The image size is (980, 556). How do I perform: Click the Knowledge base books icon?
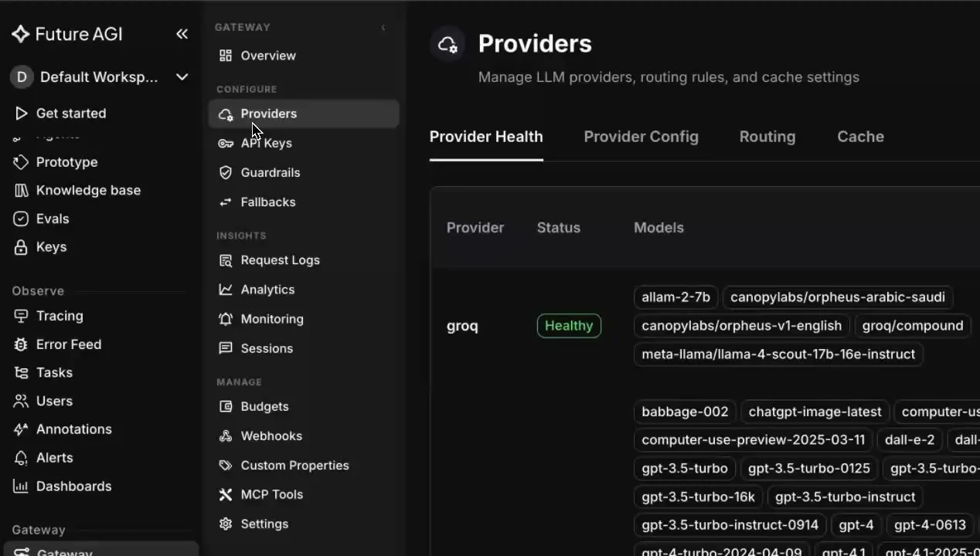(x=22, y=190)
